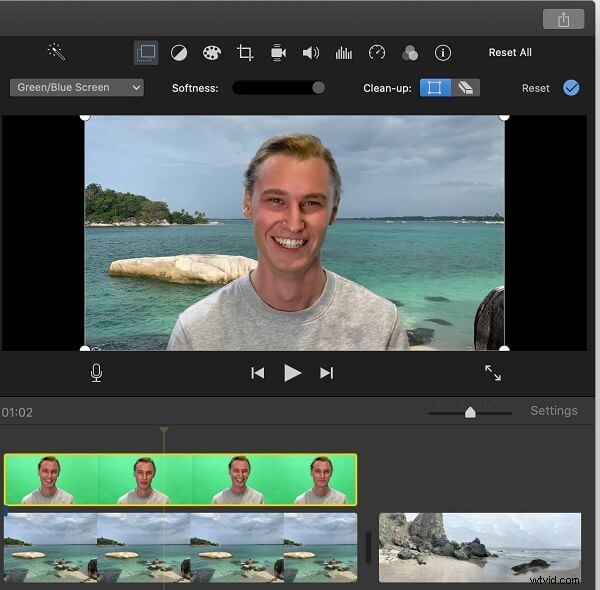Select the rocky beach clip in timeline
This screenshot has height=590, width=600.
(480, 548)
